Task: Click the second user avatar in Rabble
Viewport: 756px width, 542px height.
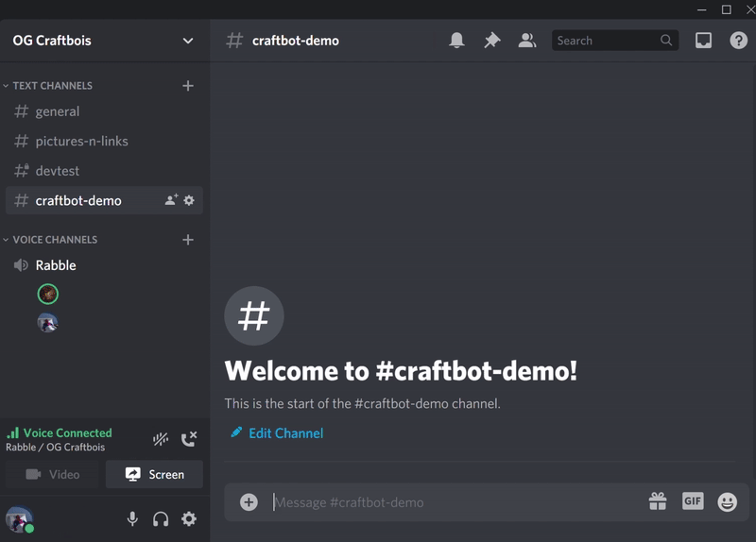Action: tap(48, 323)
